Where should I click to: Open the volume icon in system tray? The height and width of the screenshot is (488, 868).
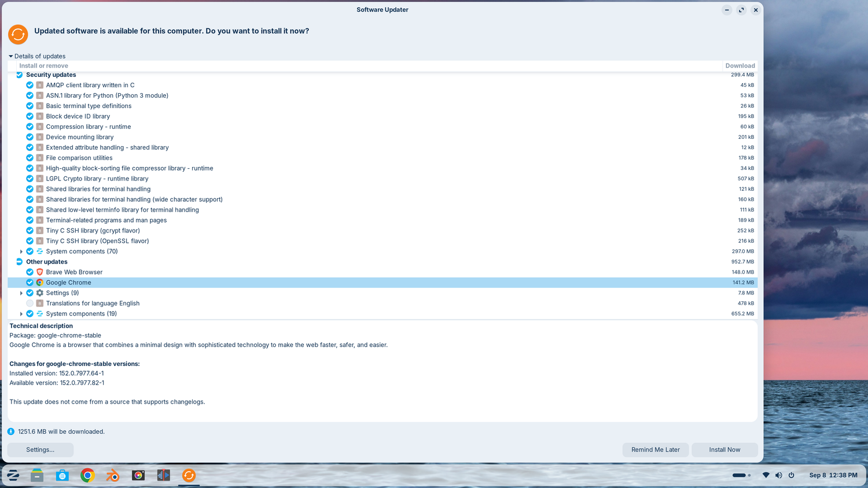[778, 475]
